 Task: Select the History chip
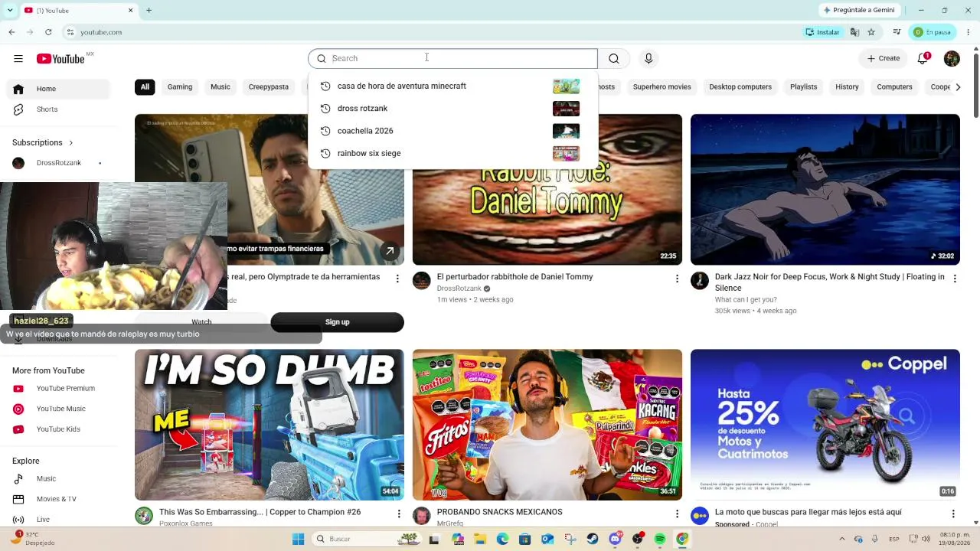click(847, 87)
